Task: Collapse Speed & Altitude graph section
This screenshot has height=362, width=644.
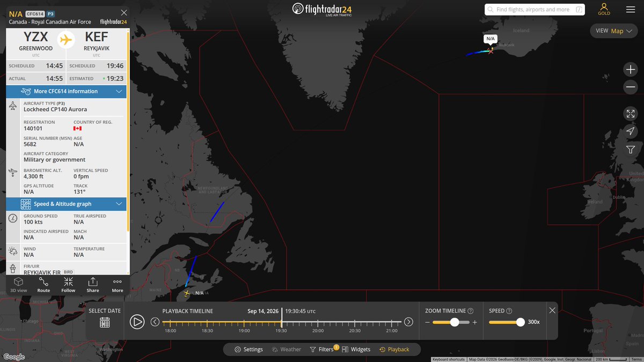Action: 67,204
